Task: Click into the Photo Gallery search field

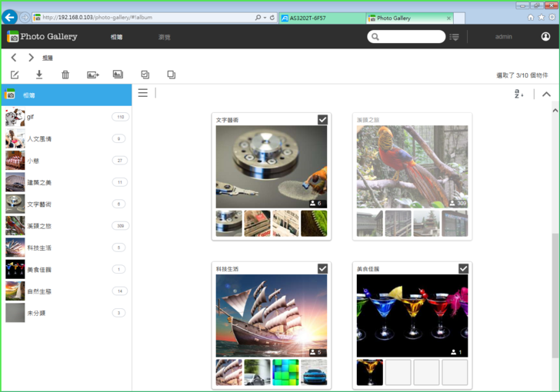Action: (406, 36)
